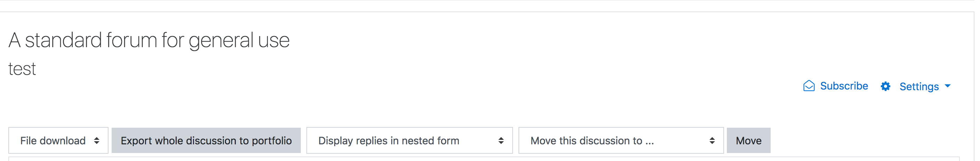This screenshot has height=161, width=980.
Task: Click the Settings gear icon
Action: point(885,87)
